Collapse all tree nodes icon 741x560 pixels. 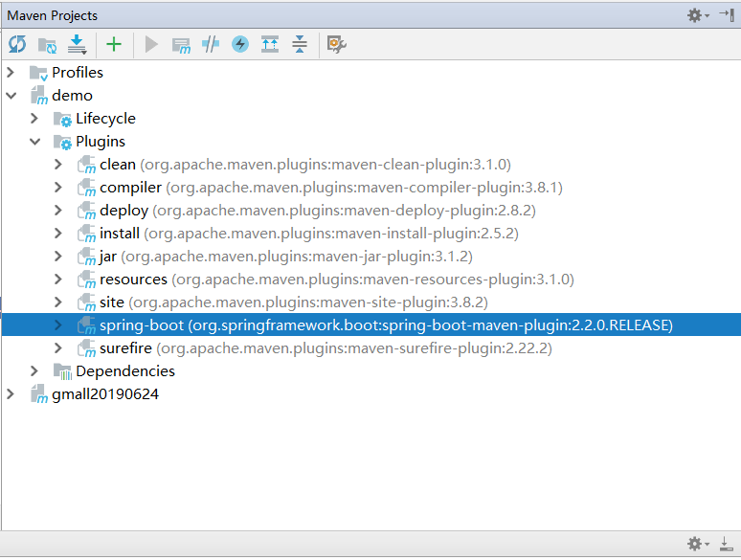point(300,44)
